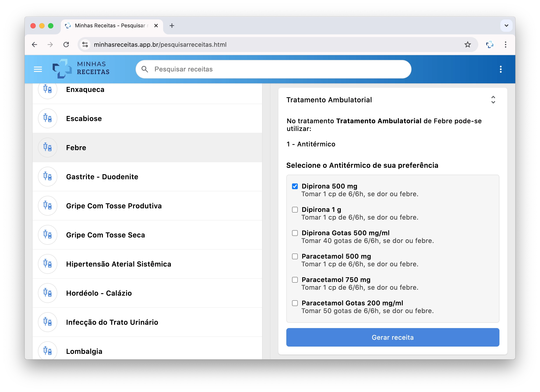Check Dipirona Gotas 500 mg/ml
This screenshot has height=392, width=540.
(295, 233)
